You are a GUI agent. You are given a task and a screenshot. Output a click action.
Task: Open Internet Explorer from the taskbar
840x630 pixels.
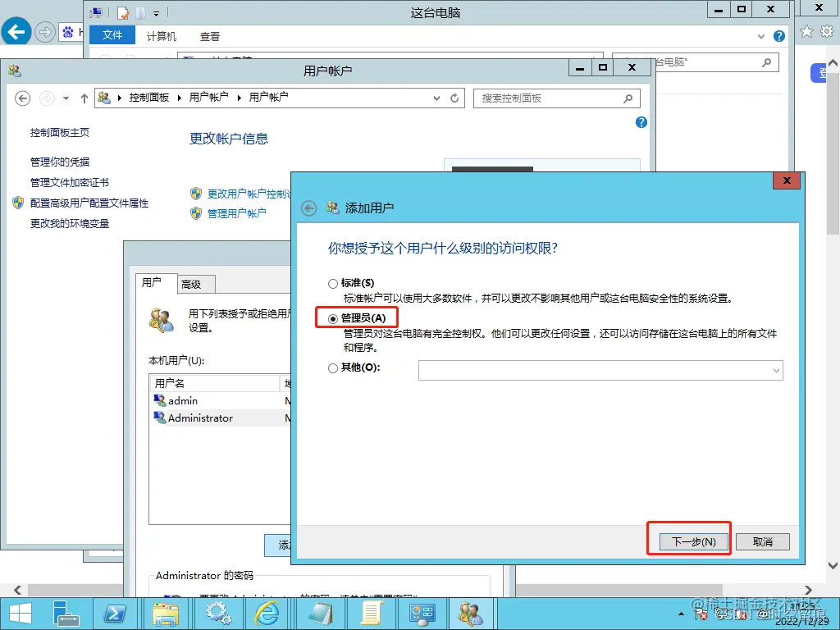tap(268, 613)
